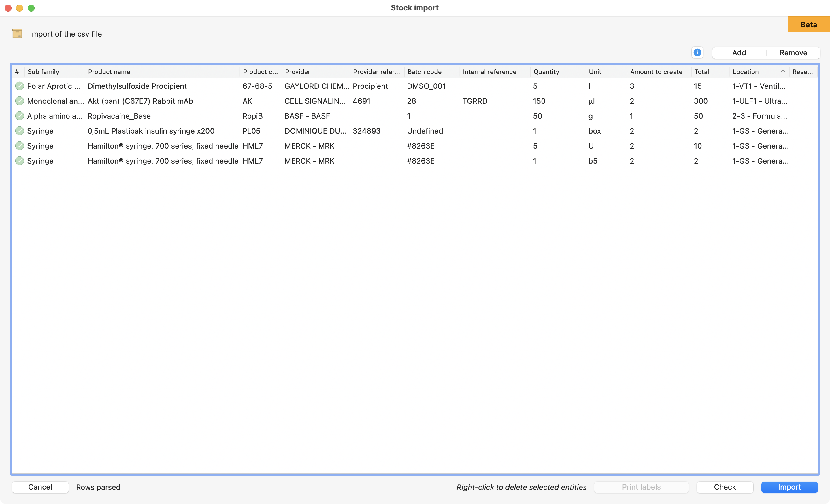Click the Location column sort arrow

click(x=783, y=71)
